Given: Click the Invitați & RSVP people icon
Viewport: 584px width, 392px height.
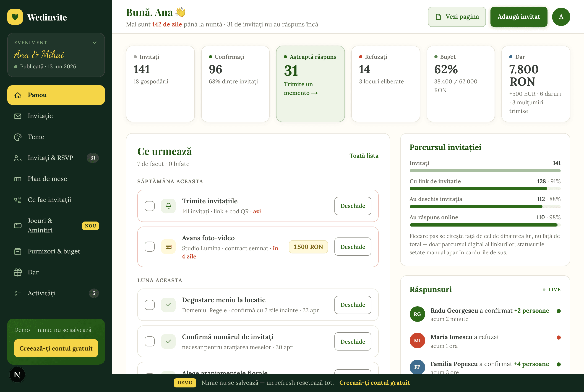Looking at the screenshot, I should pyautogui.click(x=18, y=158).
